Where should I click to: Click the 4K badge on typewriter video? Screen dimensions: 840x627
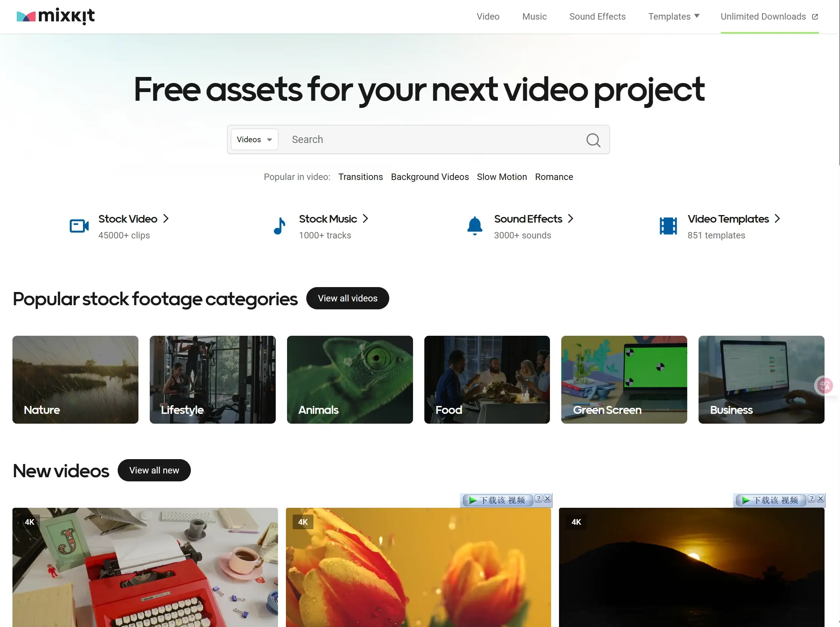click(29, 522)
